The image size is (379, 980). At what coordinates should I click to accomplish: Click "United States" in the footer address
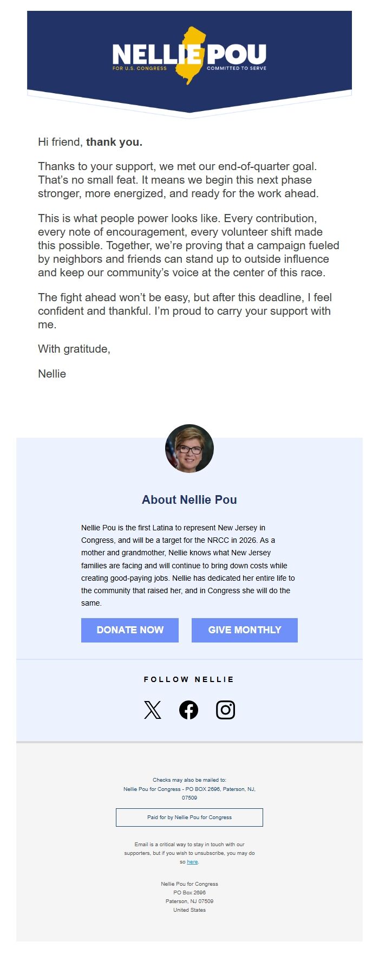(190, 910)
